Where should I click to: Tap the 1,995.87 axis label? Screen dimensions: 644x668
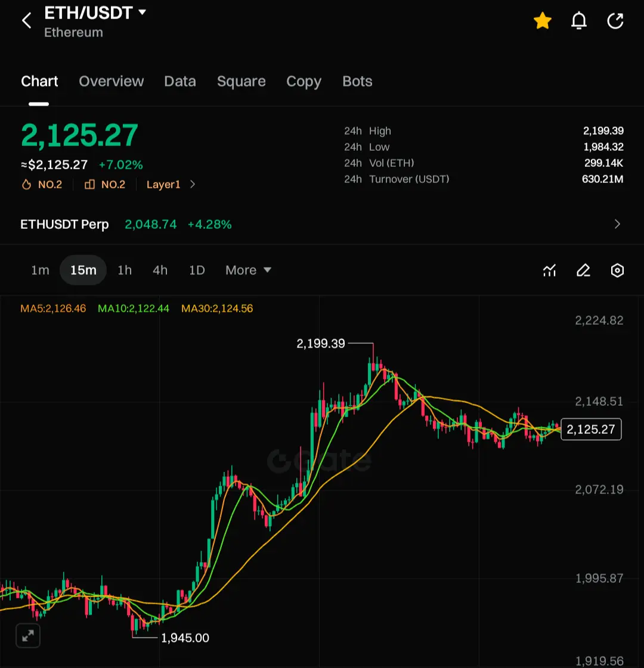point(599,578)
